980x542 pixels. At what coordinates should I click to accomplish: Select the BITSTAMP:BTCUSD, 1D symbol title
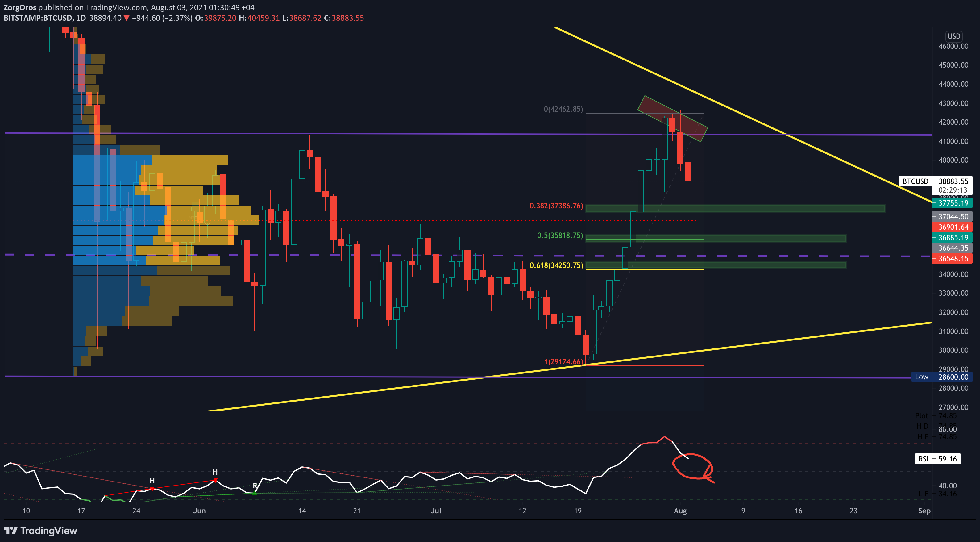tap(45, 18)
